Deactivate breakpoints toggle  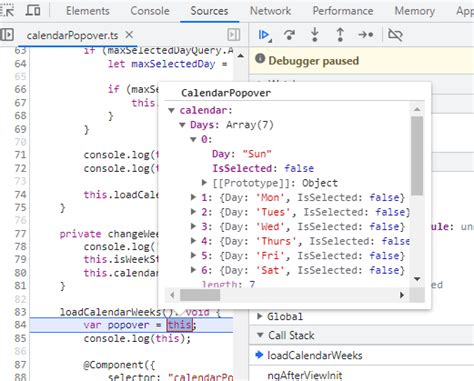pyautogui.click(x=395, y=35)
